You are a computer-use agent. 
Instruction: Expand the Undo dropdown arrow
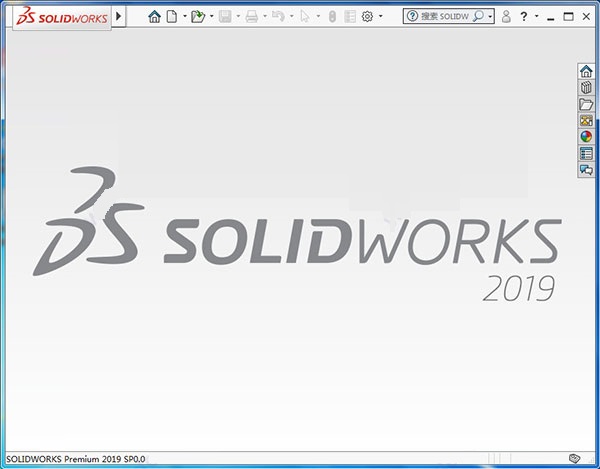292,16
